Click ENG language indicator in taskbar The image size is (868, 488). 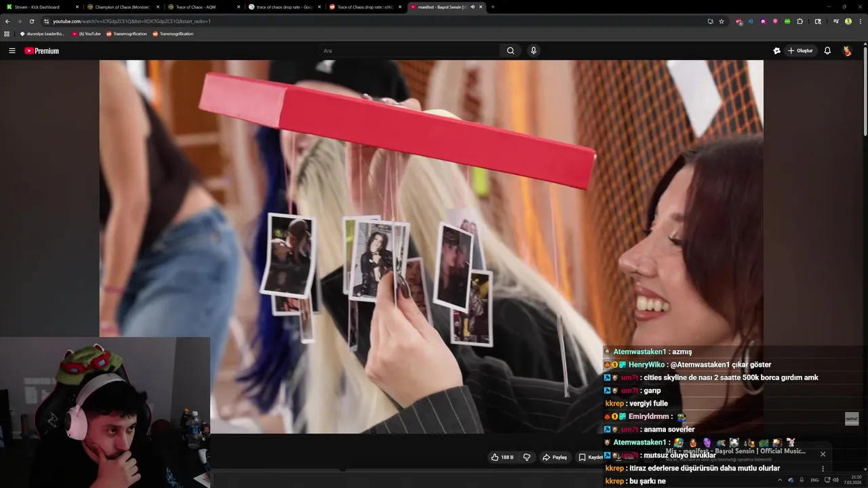point(814,480)
